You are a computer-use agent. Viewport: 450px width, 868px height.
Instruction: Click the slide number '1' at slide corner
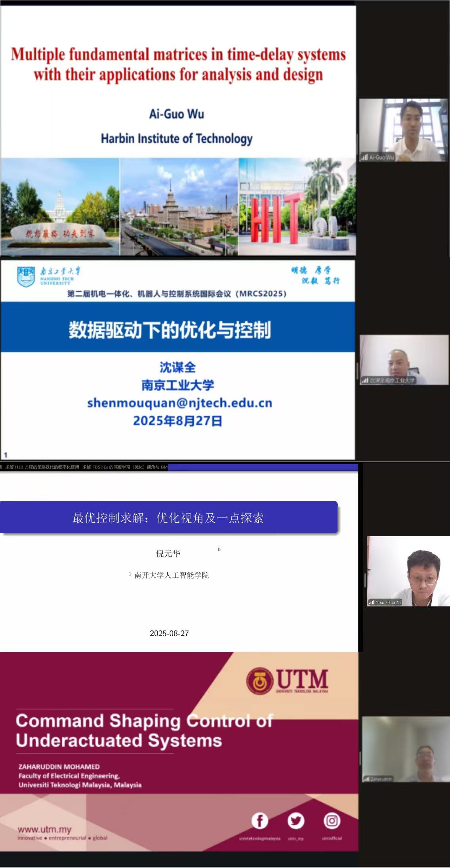click(6, 455)
